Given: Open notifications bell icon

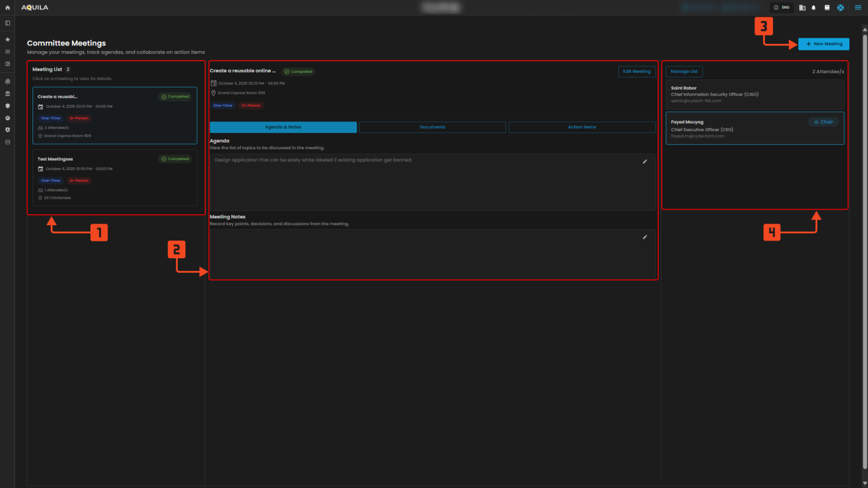Looking at the screenshot, I should (x=814, y=8).
